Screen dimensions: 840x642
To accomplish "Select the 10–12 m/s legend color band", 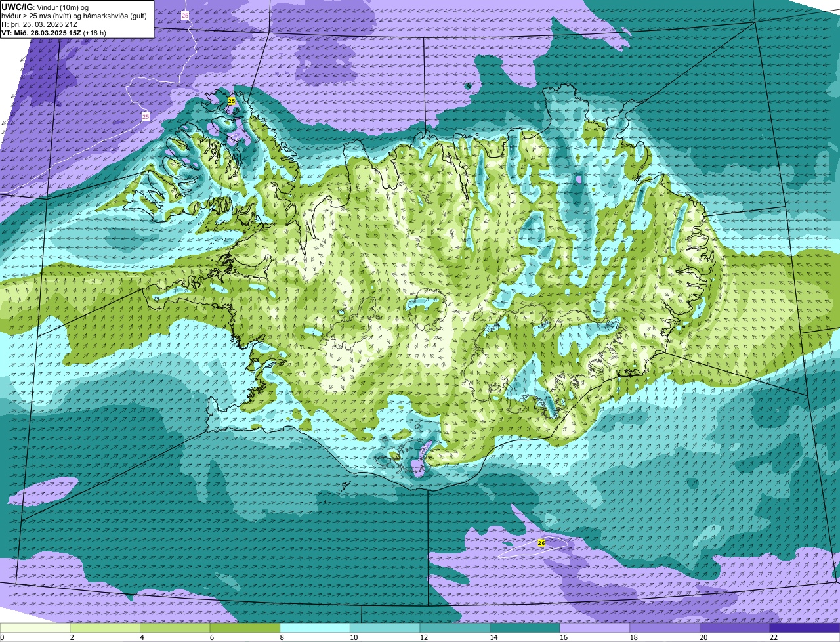I will click(x=385, y=628).
